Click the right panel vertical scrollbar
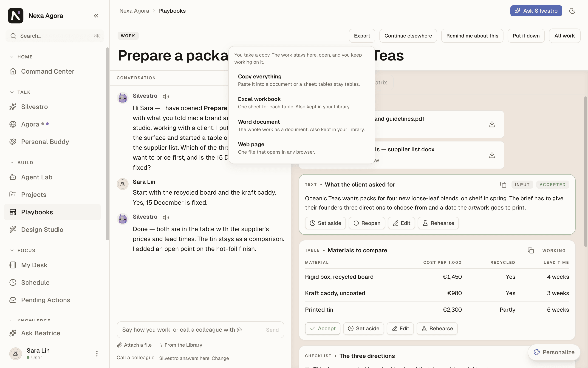 coord(585,172)
